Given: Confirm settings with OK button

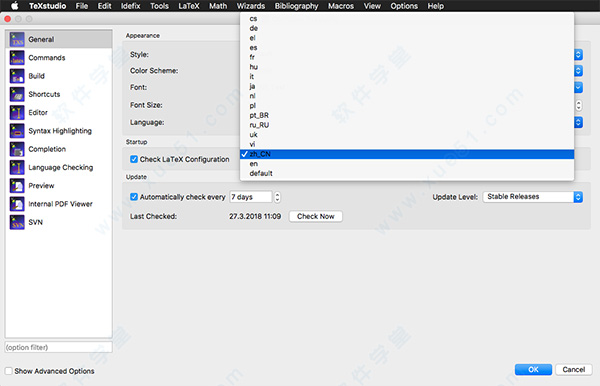Looking at the screenshot, I should (x=533, y=370).
